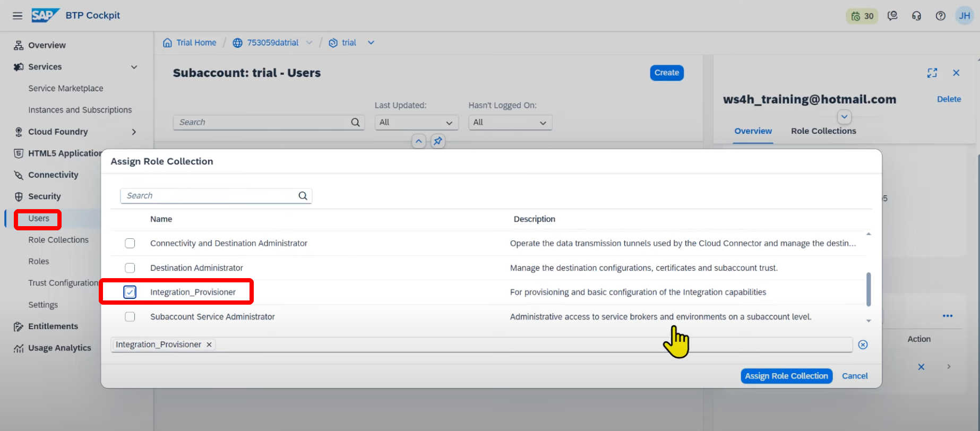980x431 pixels.
Task: Click the subaccount cube icon beside trial
Action: point(333,43)
